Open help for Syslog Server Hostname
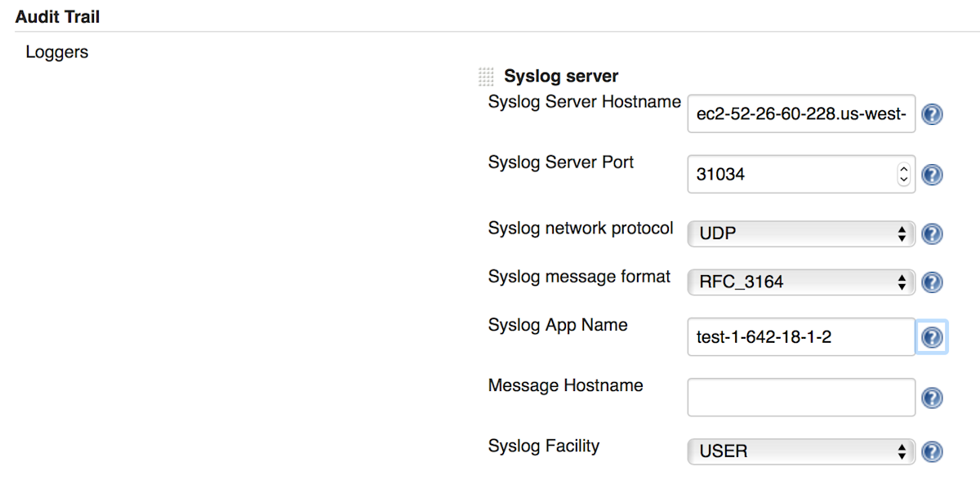Image resolution: width=980 pixels, height=480 pixels. (932, 115)
